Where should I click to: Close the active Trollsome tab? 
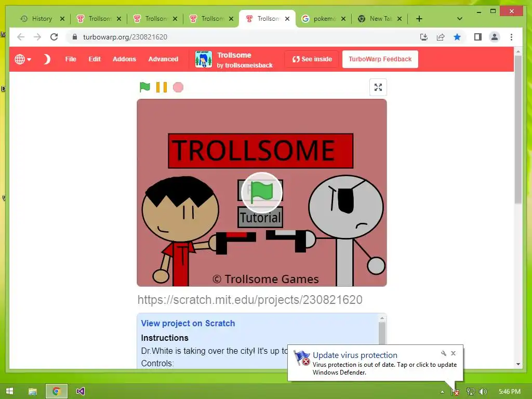(x=287, y=19)
